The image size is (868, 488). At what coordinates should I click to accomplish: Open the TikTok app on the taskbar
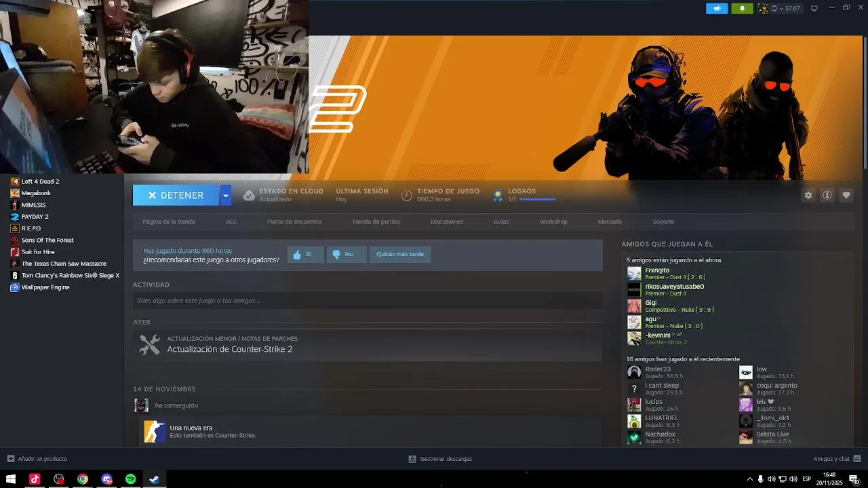(35, 479)
